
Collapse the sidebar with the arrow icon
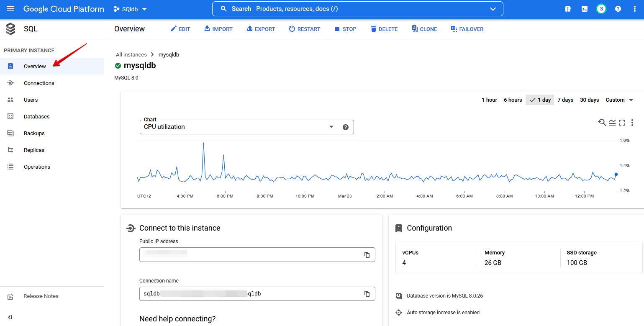tap(10, 317)
